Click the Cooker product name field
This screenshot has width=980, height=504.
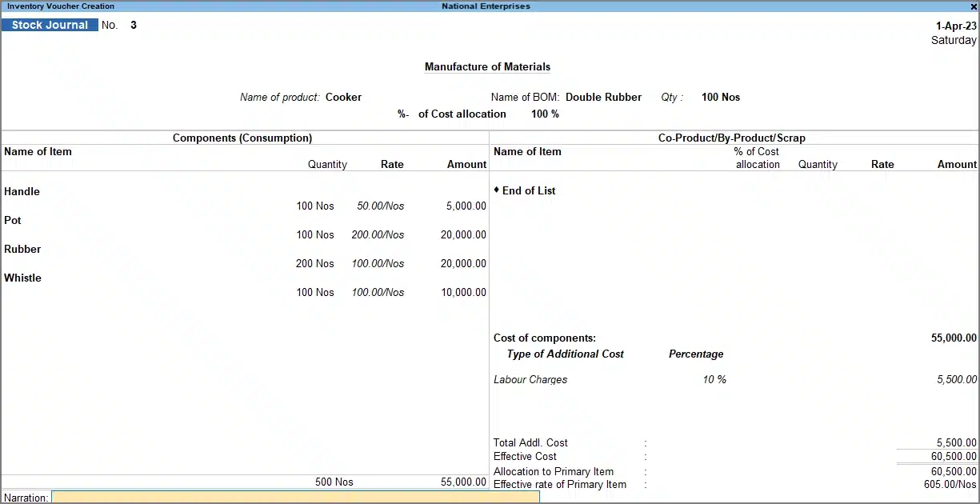pos(343,97)
